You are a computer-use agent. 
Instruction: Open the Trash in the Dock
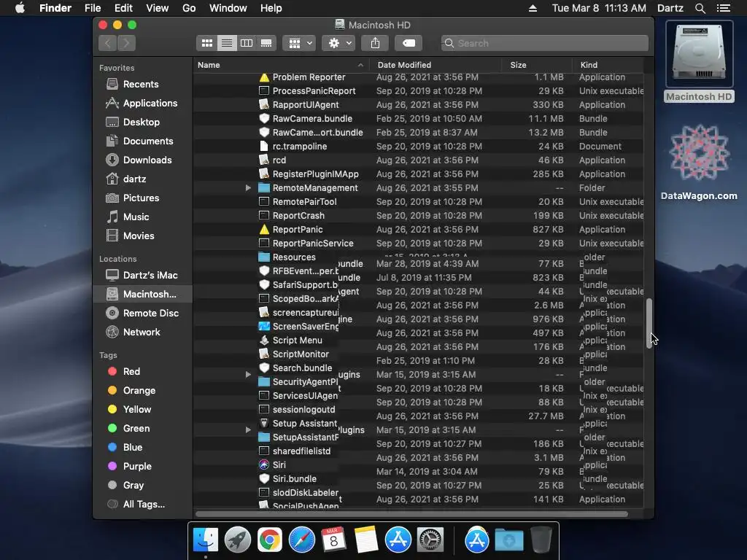[x=541, y=540]
